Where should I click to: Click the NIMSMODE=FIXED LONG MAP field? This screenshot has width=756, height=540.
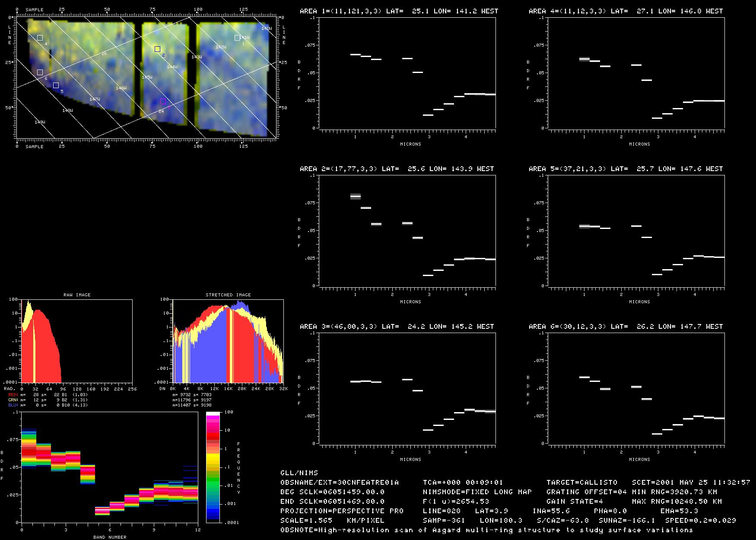click(x=477, y=492)
